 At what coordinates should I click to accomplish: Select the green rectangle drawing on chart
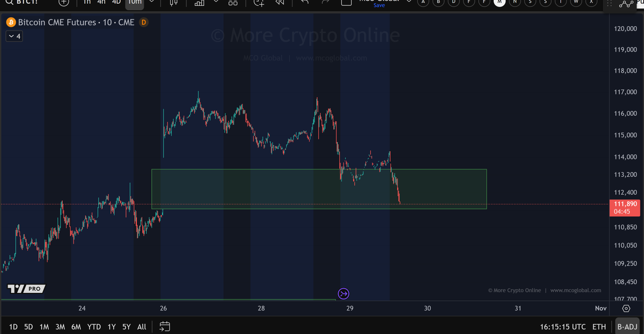[319, 189]
